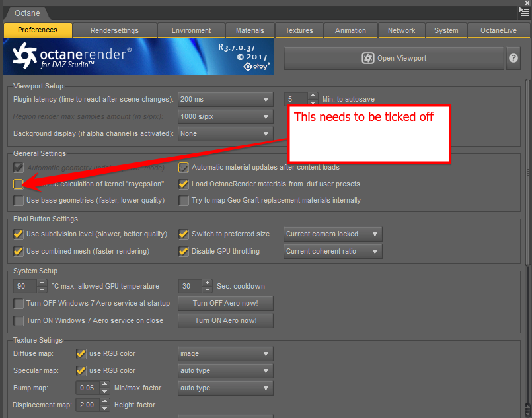The height and width of the screenshot is (418, 532).
Task: Go to the Network tab
Action: point(401,30)
